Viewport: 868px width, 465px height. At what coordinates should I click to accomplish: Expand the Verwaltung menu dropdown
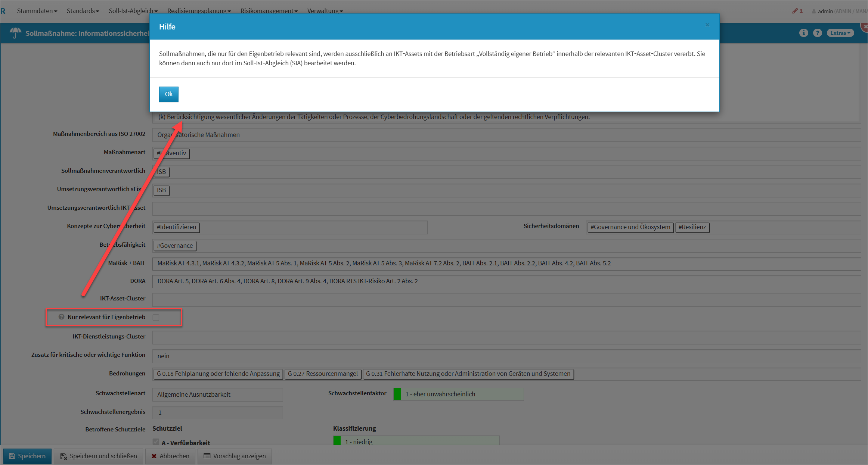325,11
